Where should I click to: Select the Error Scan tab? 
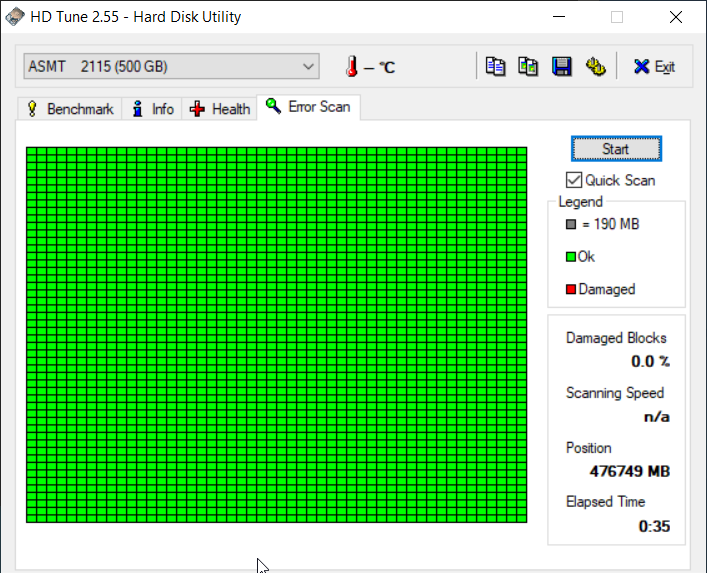tap(308, 107)
